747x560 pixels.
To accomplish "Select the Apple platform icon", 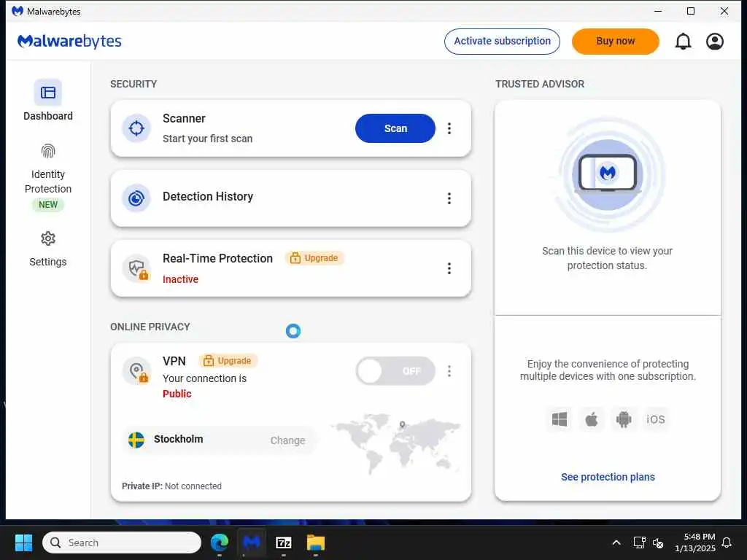I will [591, 419].
